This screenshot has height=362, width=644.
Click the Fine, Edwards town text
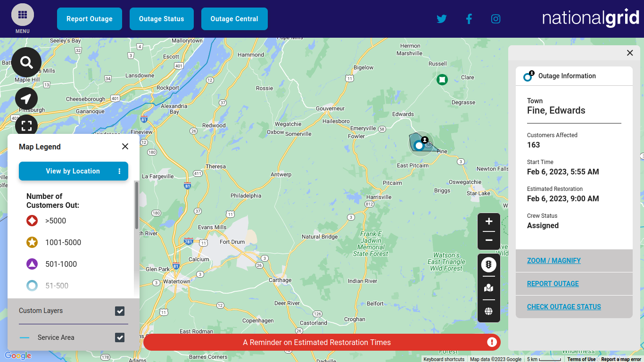(556, 110)
